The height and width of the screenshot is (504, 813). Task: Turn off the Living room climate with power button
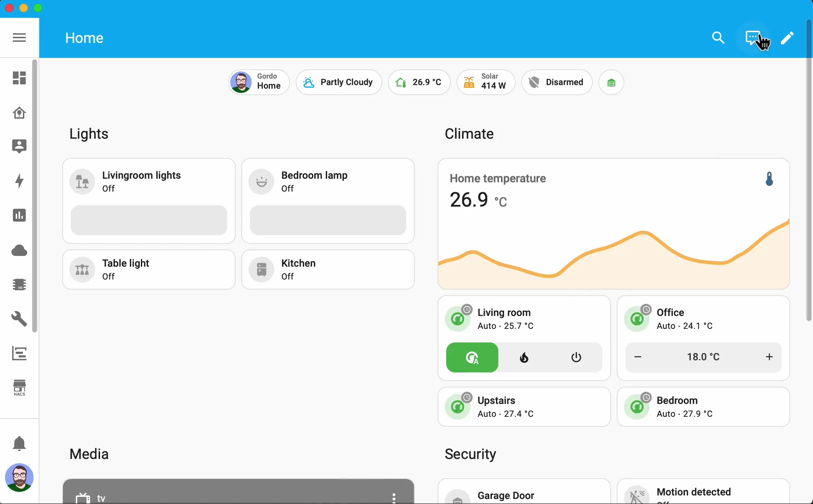coord(576,358)
